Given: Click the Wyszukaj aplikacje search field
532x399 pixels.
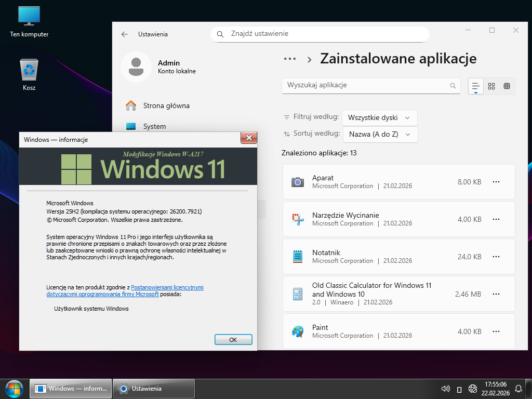Looking at the screenshot, I should coord(366,85).
